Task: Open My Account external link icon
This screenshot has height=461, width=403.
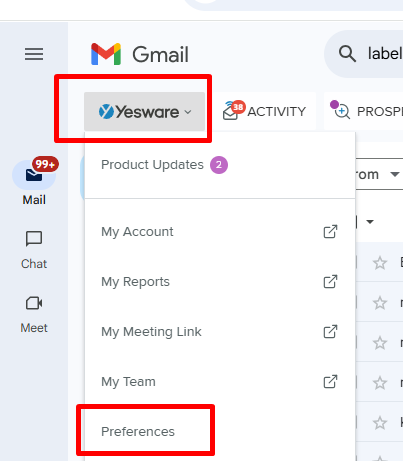Action: coord(330,231)
